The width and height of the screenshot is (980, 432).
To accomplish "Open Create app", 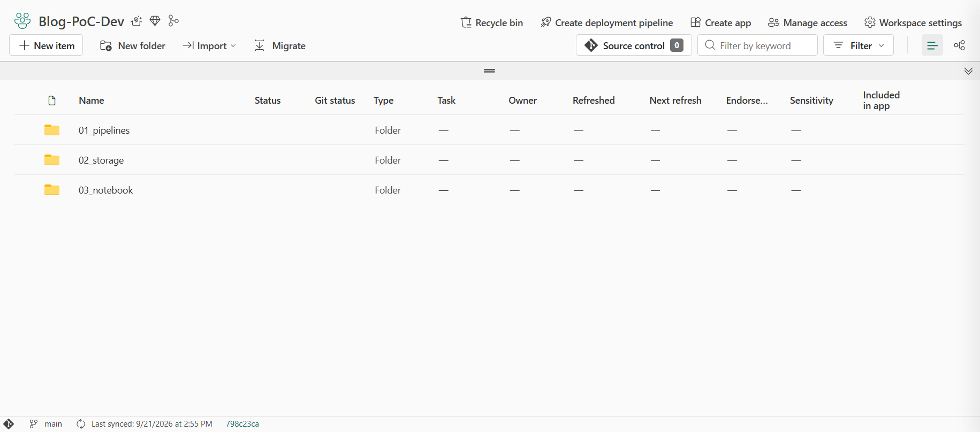I will pos(721,22).
